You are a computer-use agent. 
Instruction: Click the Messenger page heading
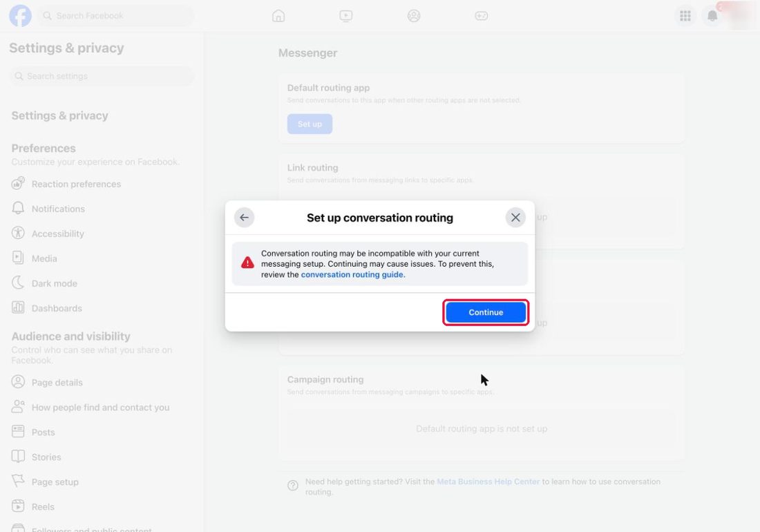coord(307,53)
